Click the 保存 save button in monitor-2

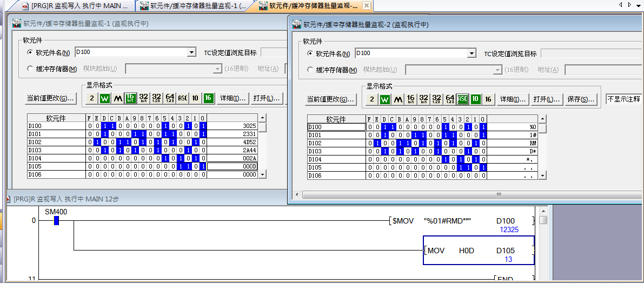581,99
